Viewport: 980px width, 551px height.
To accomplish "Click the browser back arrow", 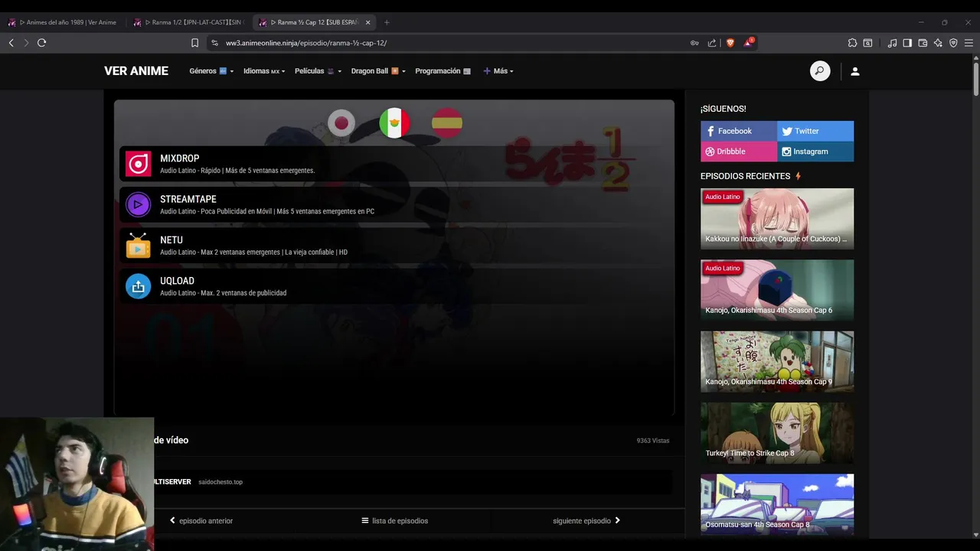I will click(x=11, y=43).
